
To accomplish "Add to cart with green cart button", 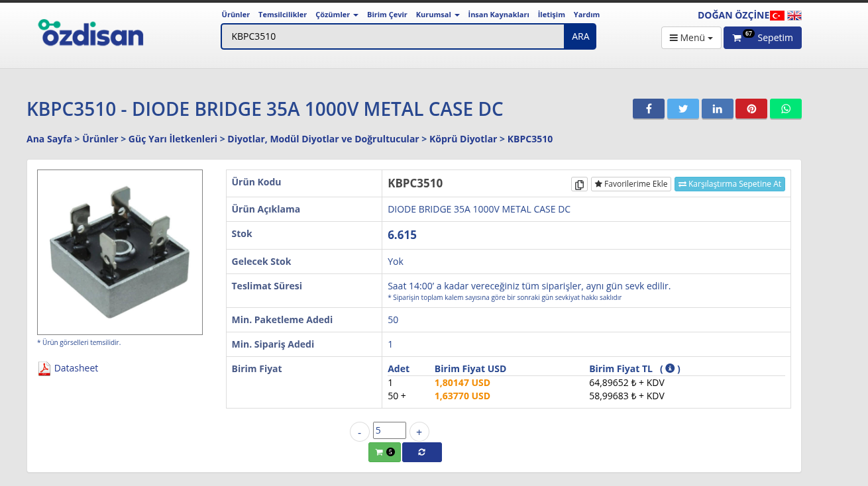I will (x=384, y=452).
